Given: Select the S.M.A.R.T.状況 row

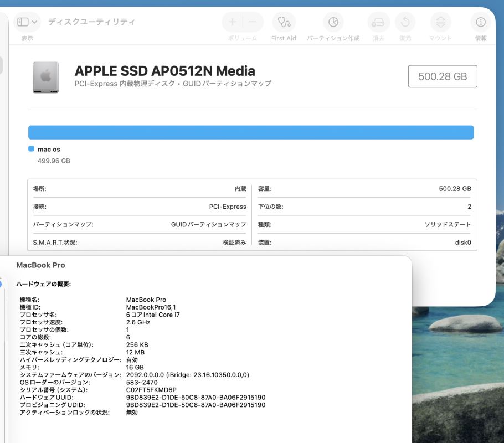Looking at the screenshot, I should [x=139, y=242].
